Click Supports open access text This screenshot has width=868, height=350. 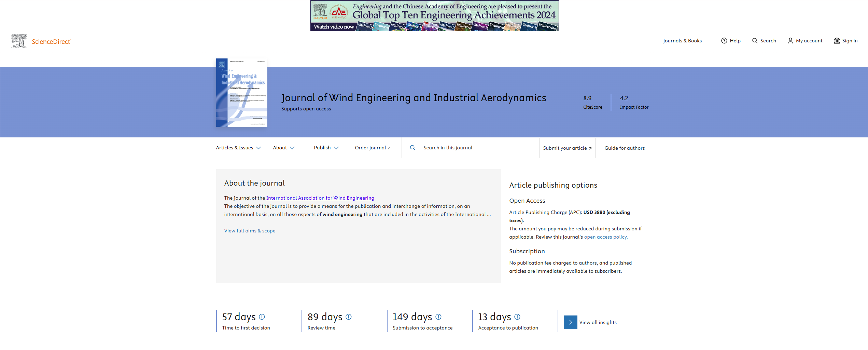point(306,109)
